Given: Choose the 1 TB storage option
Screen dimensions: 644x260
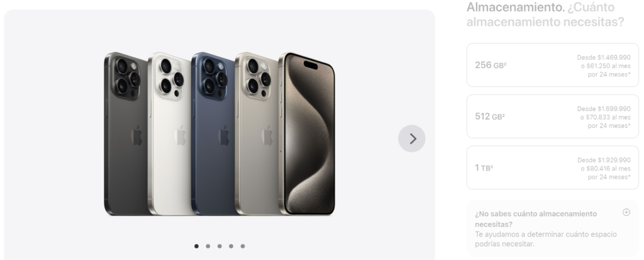Looking at the screenshot, I should coord(552,167).
